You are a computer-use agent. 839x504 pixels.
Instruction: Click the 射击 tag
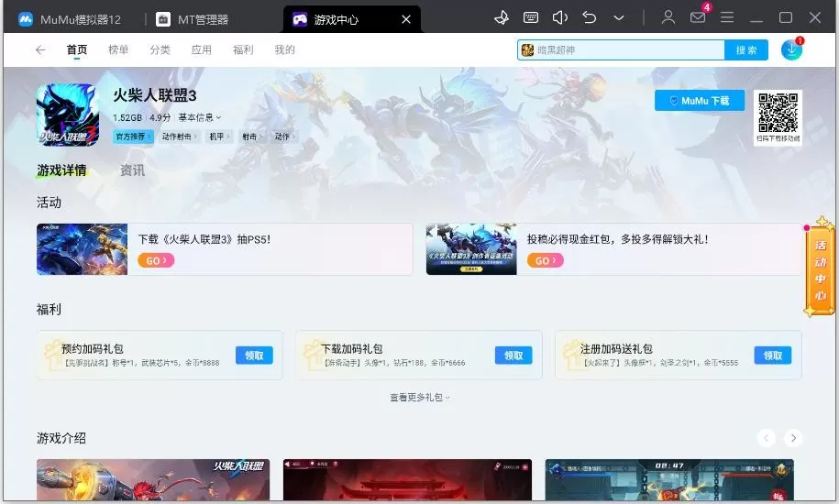252,137
